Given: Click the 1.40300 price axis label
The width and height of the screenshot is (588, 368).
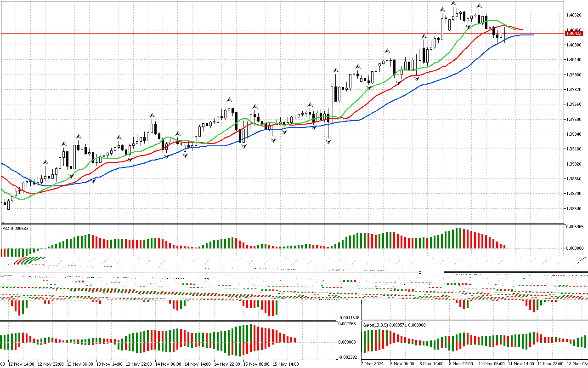Looking at the screenshot, I should (574, 45).
